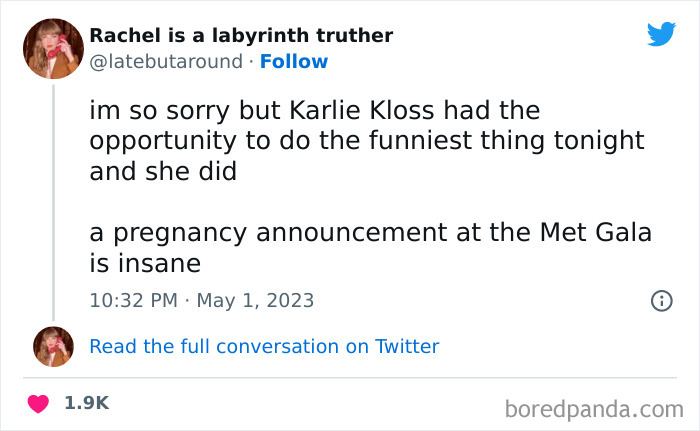
Task: Click the vertical thread line under the avatar
Action: [53, 200]
